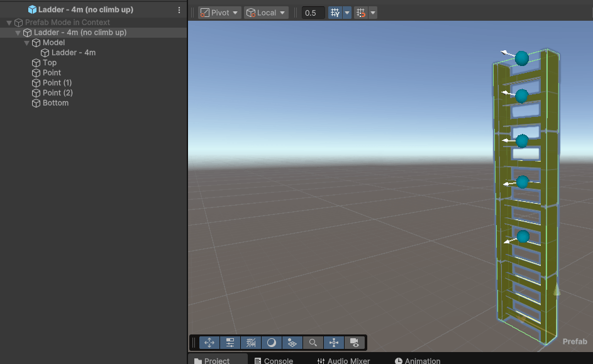The width and height of the screenshot is (593, 364).
Task: Open the prefab header three-dot menu
Action: coord(179,10)
